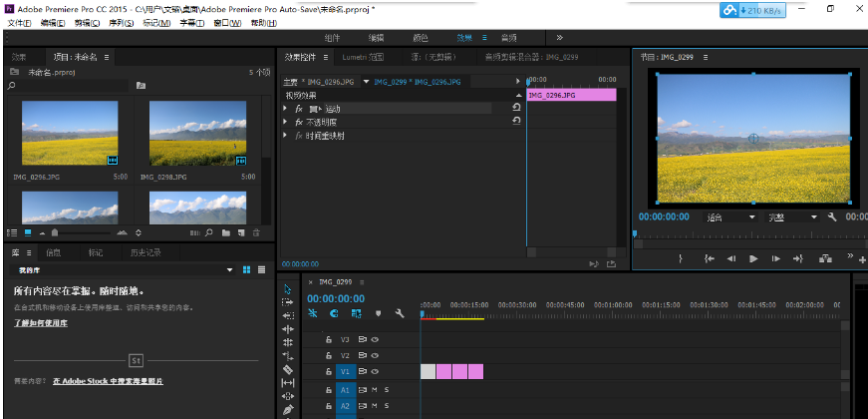Play the program monitor video
The height and width of the screenshot is (419, 868).
tap(752, 258)
